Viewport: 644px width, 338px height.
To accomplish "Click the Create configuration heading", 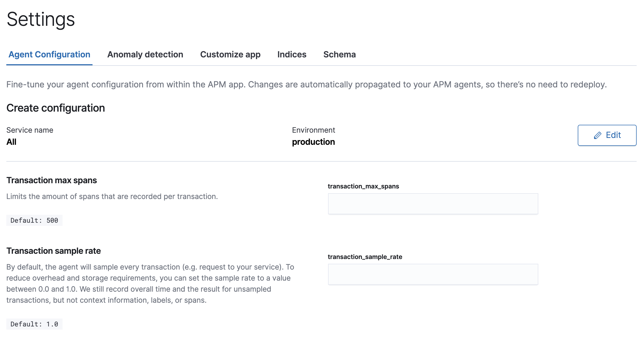I will coord(56,108).
